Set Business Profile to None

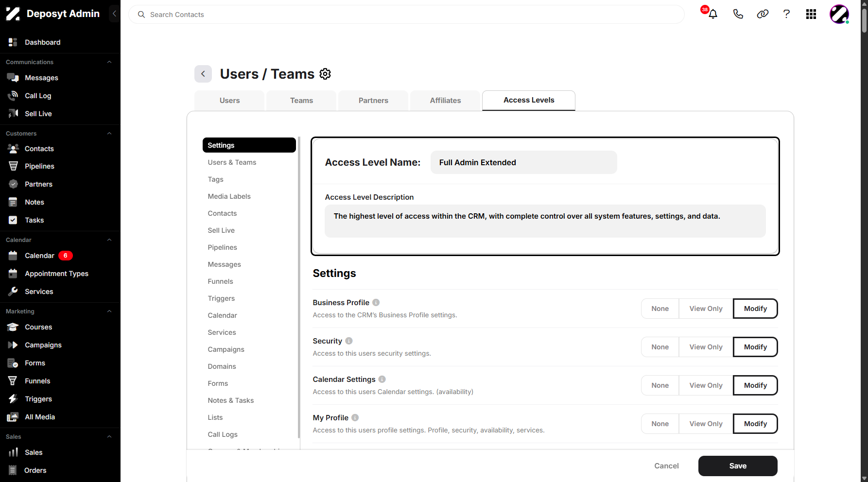coord(660,309)
